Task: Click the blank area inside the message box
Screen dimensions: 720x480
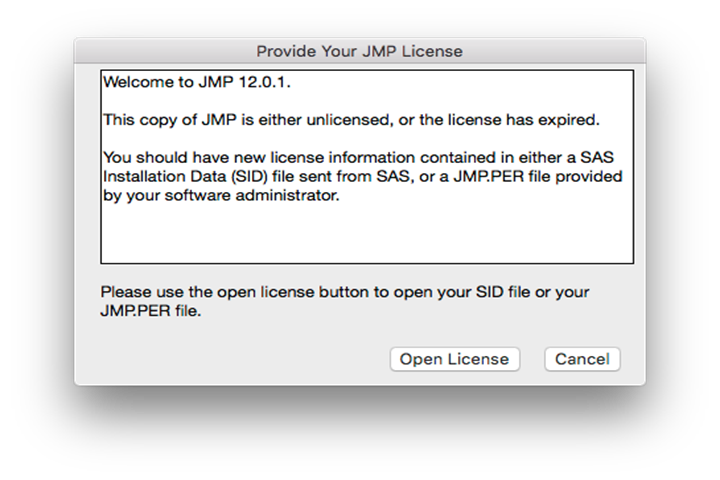Action: pyautogui.click(x=367, y=234)
